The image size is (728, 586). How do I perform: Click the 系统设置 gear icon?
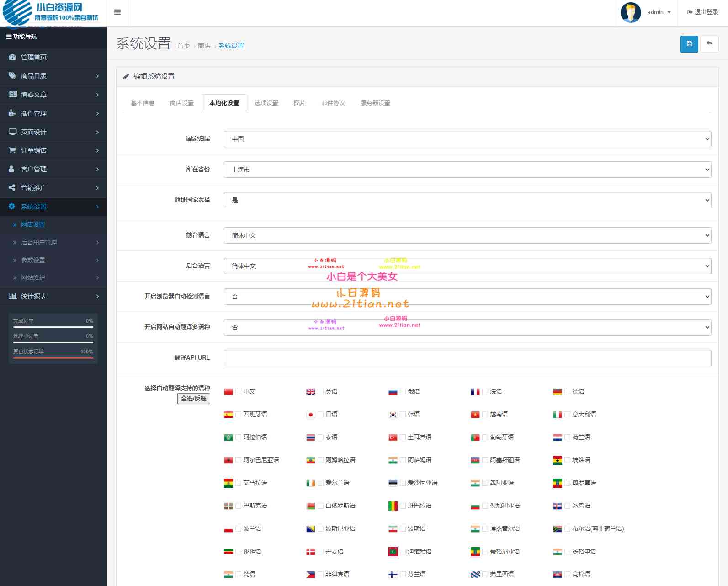12,206
